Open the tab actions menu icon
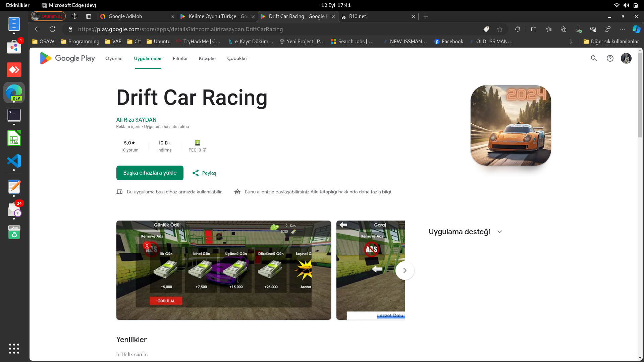The image size is (644, 362). pos(89,16)
